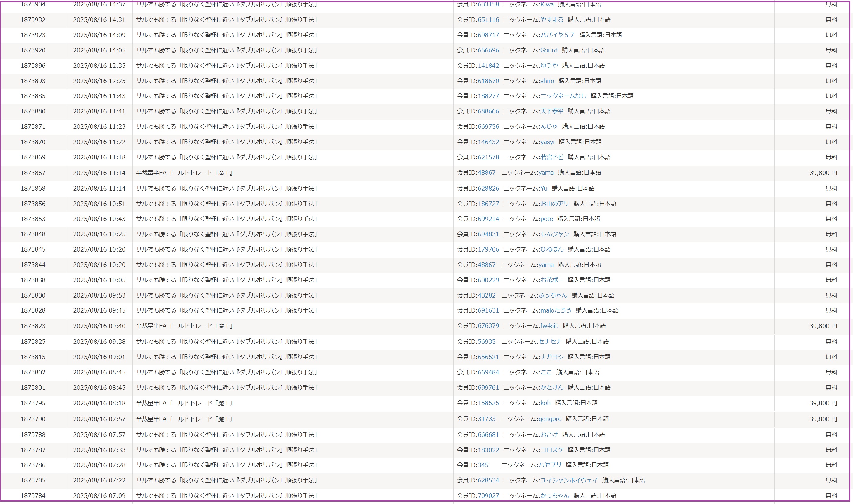Open nickname かっちゃん link
853x504 pixels.
[x=555, y=495]
